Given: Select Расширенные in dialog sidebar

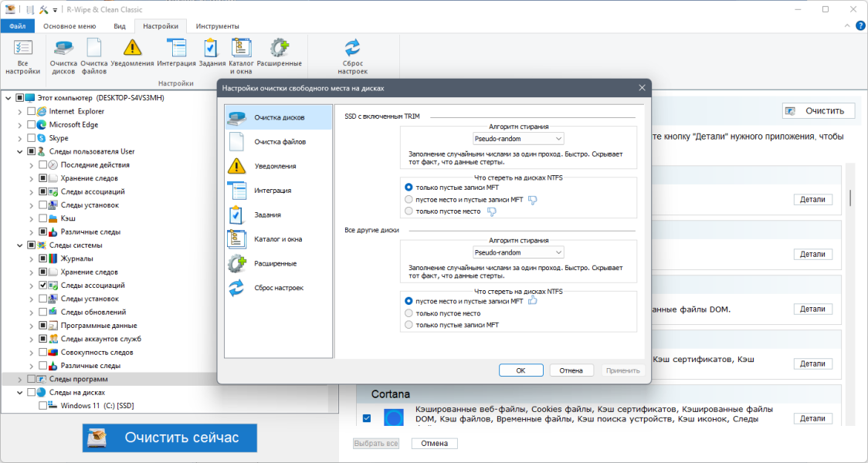Looking at the screenshot, I should 279,263.
